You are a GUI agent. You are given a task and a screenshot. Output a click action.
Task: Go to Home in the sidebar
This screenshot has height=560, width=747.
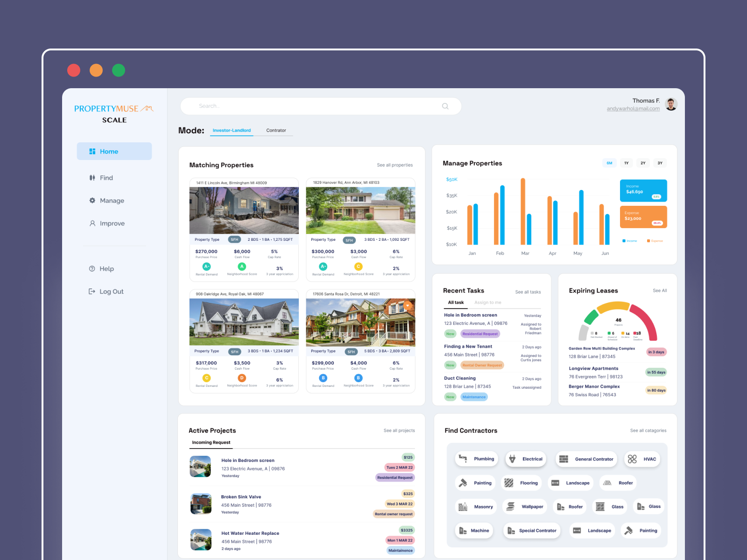tap(114, 151)
